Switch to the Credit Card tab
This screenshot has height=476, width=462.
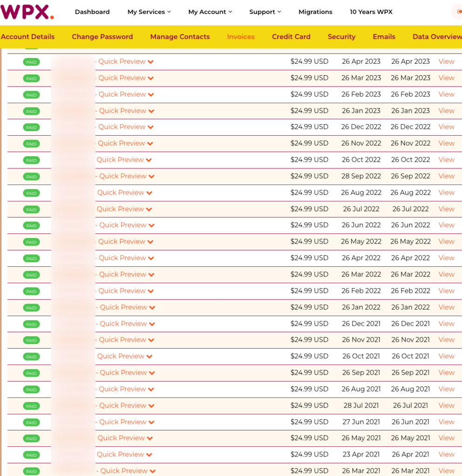(291, 36)
